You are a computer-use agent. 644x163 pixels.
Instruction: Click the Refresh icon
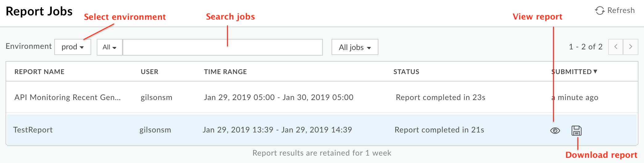(599, 11)
